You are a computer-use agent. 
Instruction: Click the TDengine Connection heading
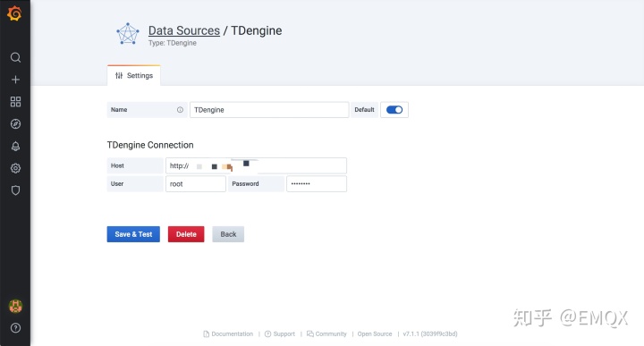point(150,145)
